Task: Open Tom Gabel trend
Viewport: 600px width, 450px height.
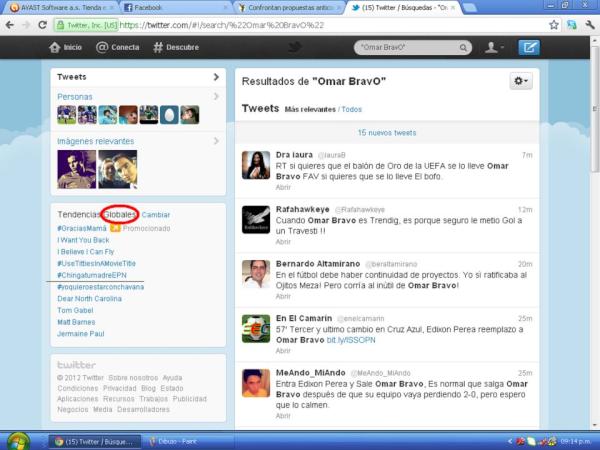Action: click(x=75, y=310)
